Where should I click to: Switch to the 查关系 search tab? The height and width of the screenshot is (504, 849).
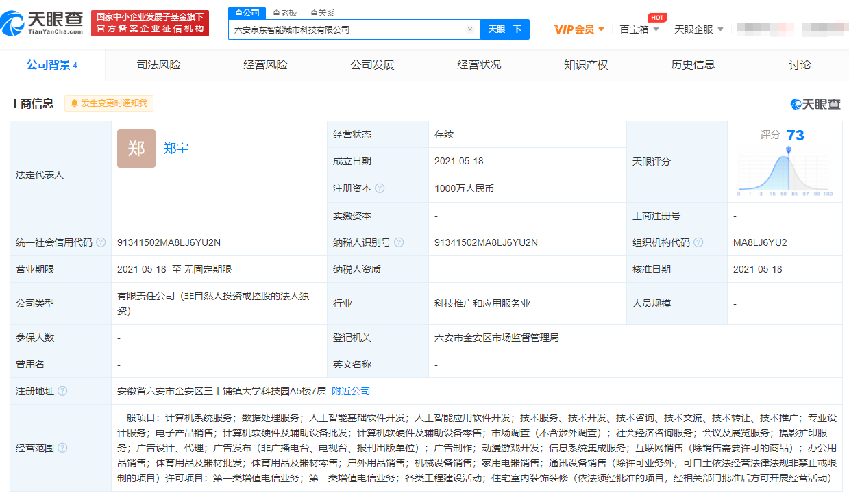(x=322, y=12)
